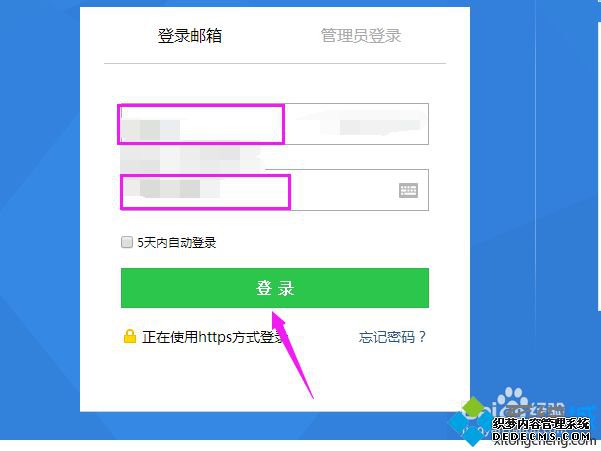Open the virtual keyboard icon in password field
The image size is (601, 451).
408,190
